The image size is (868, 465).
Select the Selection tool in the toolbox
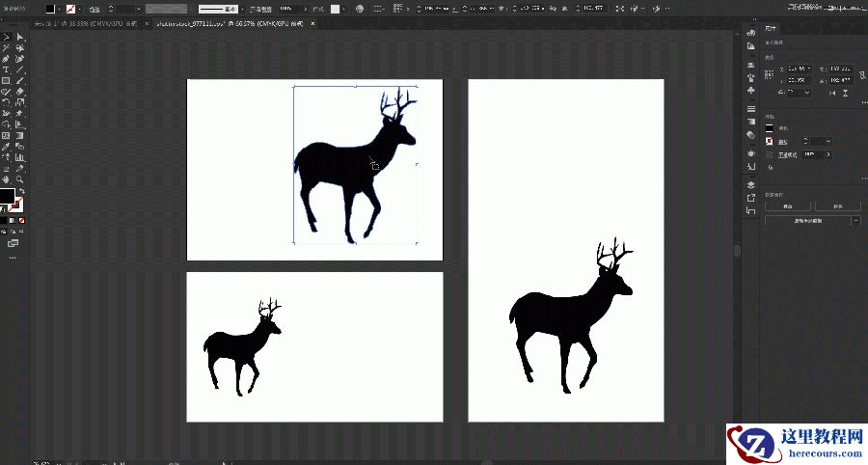6,37
